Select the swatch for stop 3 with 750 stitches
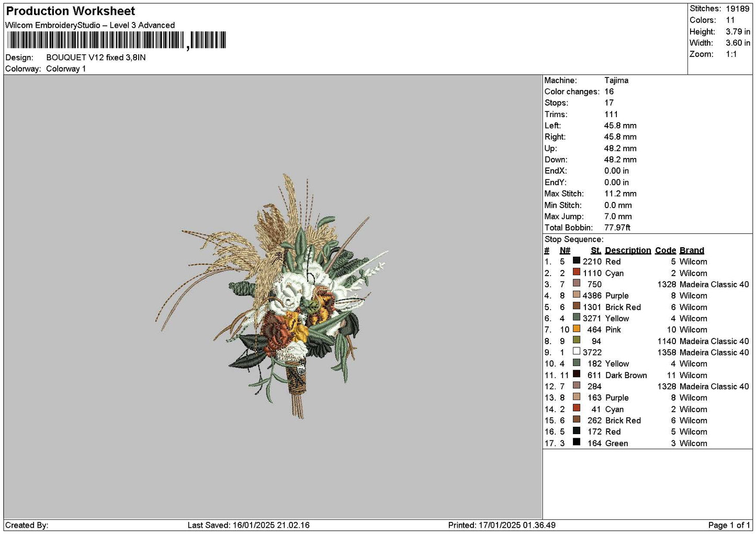 pos(577,283)
